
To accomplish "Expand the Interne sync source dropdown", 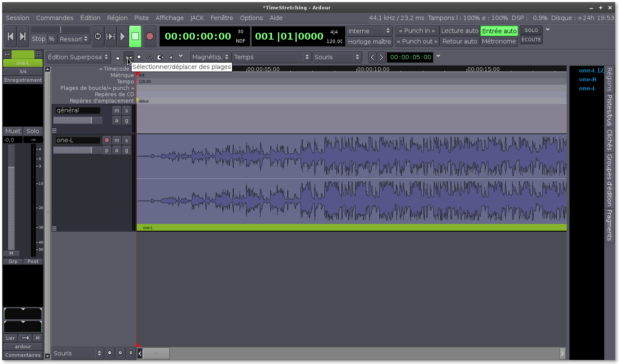I will pos(369,31).
